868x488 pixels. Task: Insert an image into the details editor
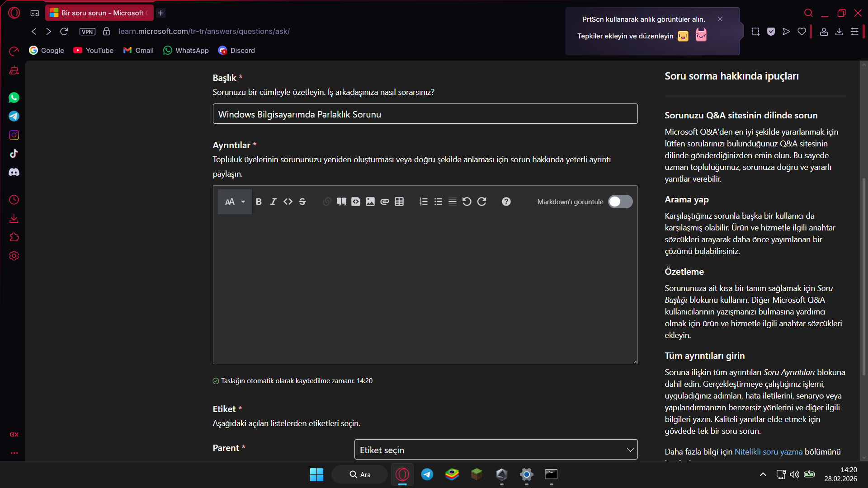370,202
